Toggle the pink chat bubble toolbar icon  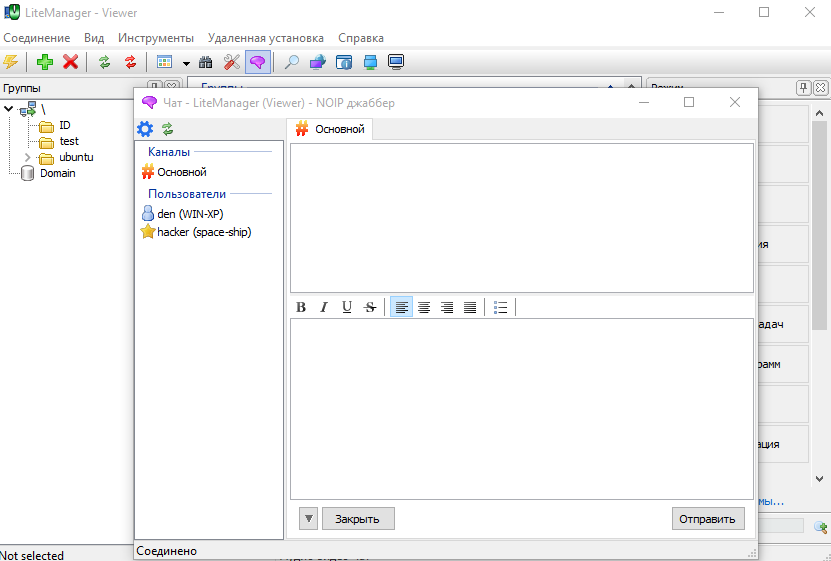pyautogui.click(x=258, y=62)
